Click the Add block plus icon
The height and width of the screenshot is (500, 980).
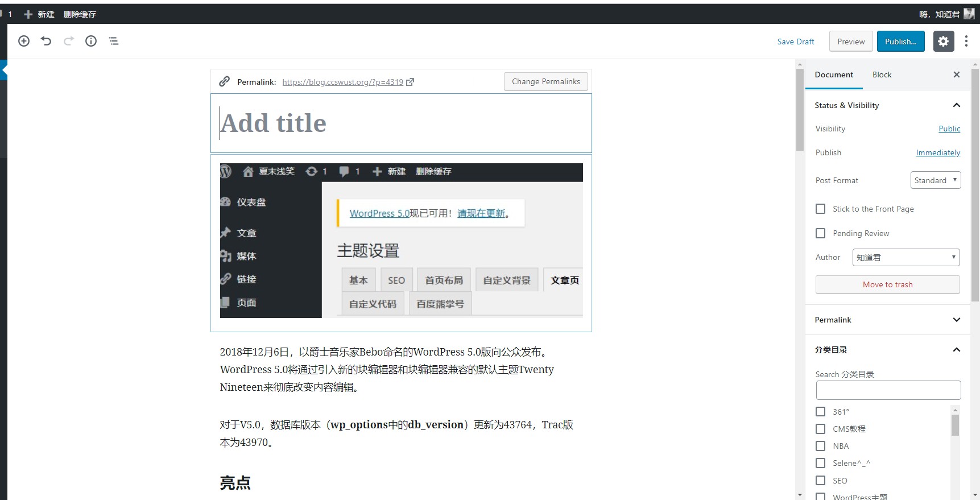[24, 41]
